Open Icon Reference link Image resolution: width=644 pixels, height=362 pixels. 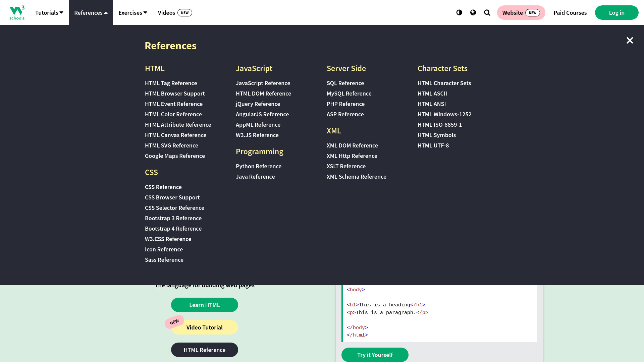(x=164, y=249)
